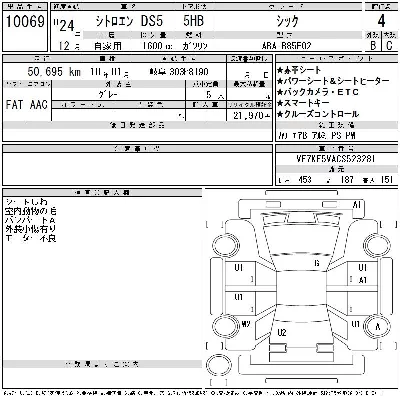Click the model year value 24
Image resolution: width=400 pixels, height=400 pixels.
pyautogui.click(x=66, y=26)
